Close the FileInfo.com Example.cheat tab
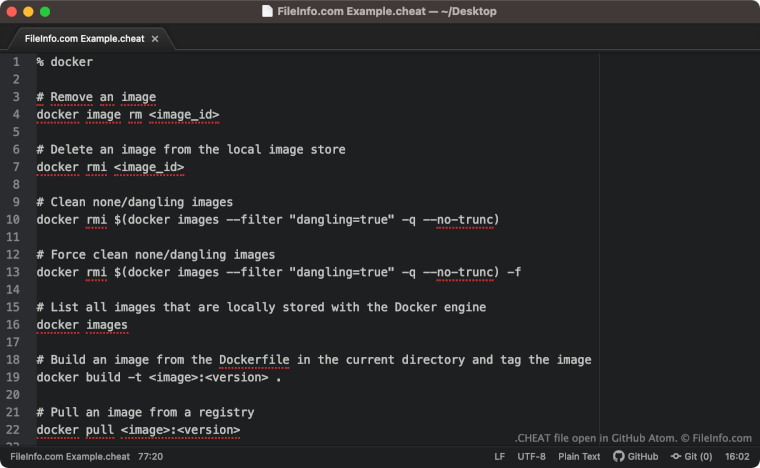This screenshot has height=468, width=760. pyautogui.click(x=155, y=39)
